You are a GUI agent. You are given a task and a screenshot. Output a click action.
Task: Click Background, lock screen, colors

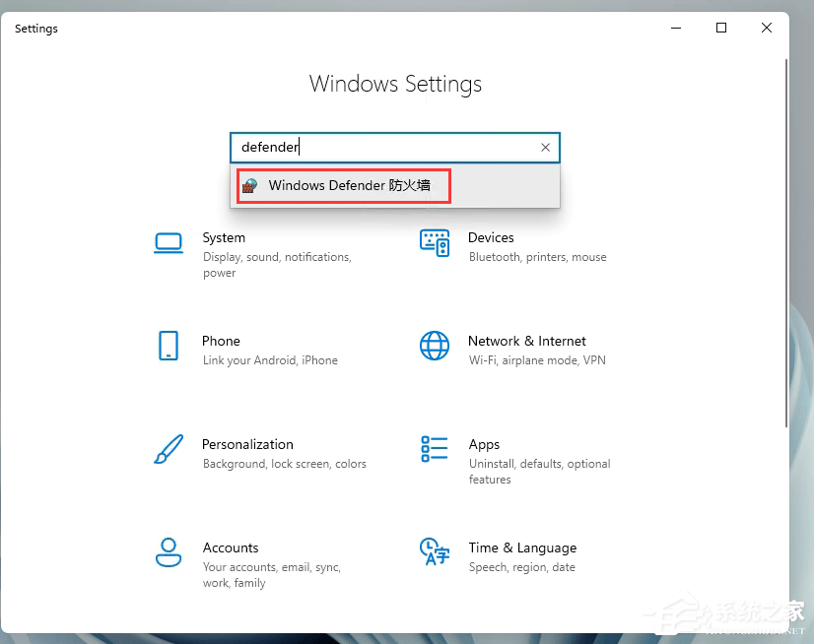coord(268,464)
